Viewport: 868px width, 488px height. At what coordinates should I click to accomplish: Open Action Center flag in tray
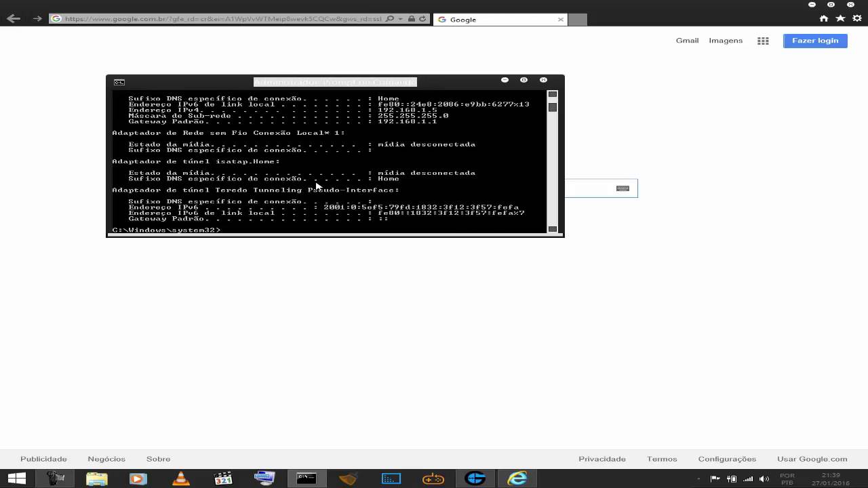coord(715,479)
